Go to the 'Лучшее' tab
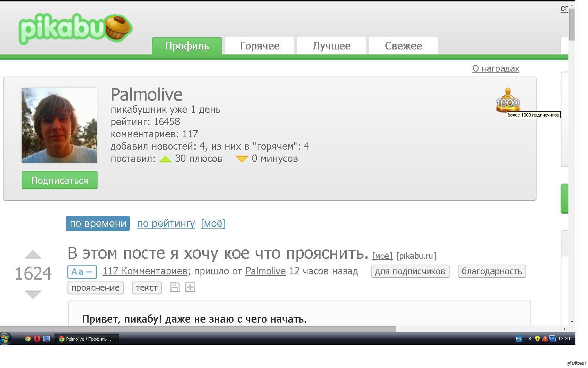This screenshot has width=588, height=368. (x=332, y=46)
